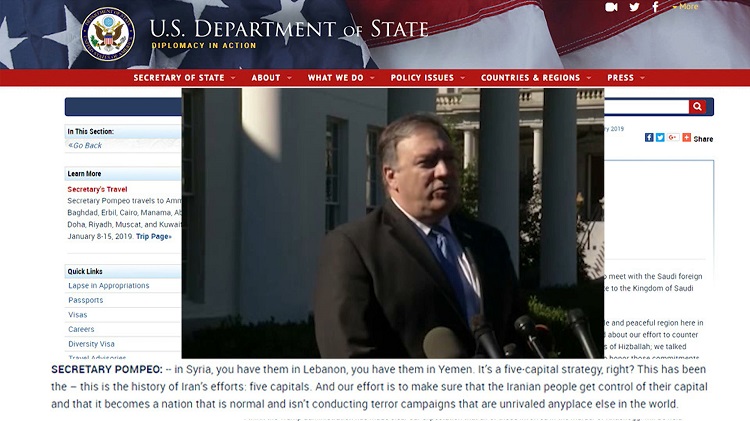Viewport: 750px width, 421px height.
Task: Expand the Secretary of State menu arrow
Action: (x=233, y=78)
